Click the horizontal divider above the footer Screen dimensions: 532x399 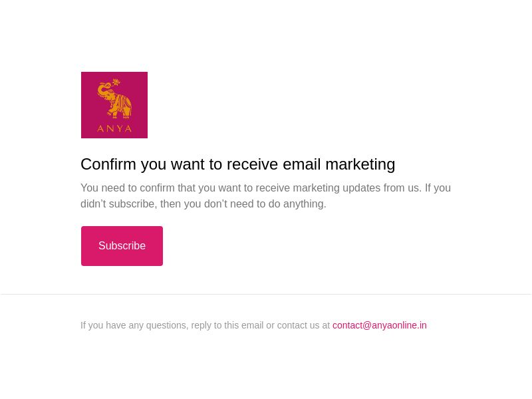[266, 294]
